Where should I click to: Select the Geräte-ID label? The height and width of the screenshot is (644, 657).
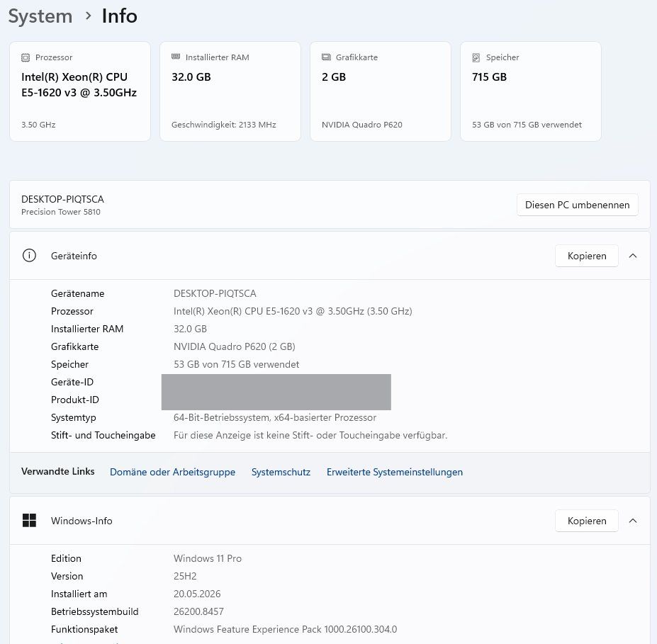tap(72, 382)
